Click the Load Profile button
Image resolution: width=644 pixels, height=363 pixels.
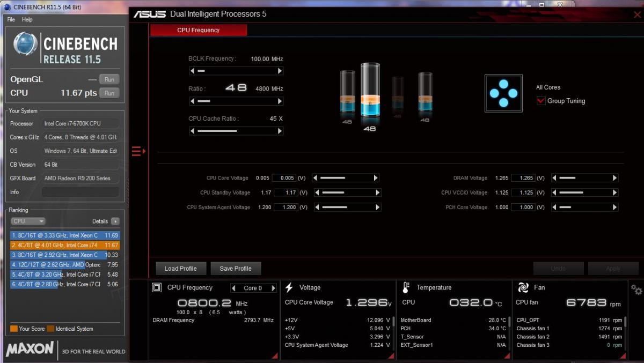tap(180, 268)
